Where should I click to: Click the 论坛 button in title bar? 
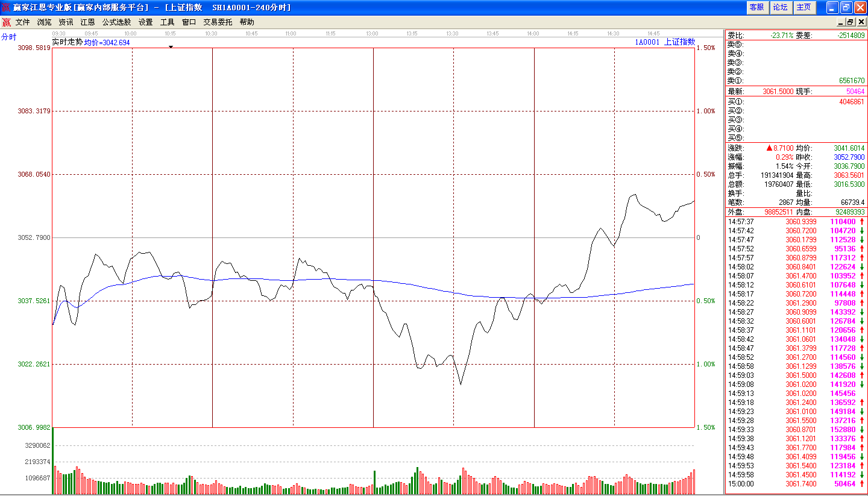coord(781,7)
